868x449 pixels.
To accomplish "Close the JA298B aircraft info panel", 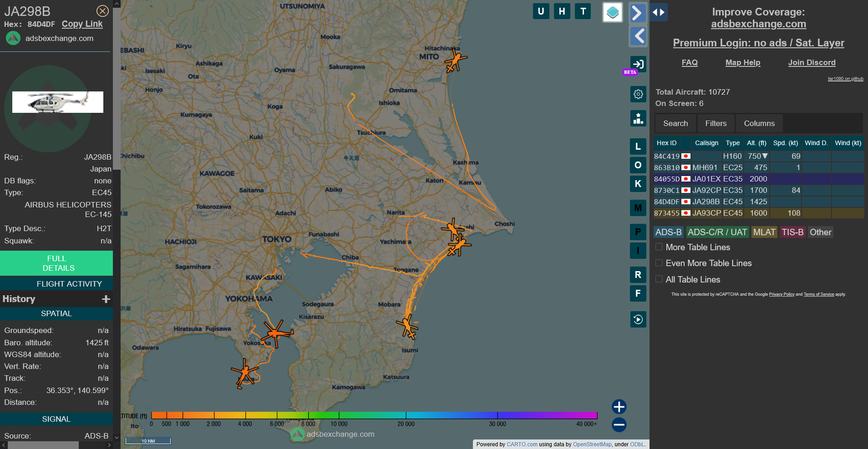I will pyautogui.click(x=102, y=11).
